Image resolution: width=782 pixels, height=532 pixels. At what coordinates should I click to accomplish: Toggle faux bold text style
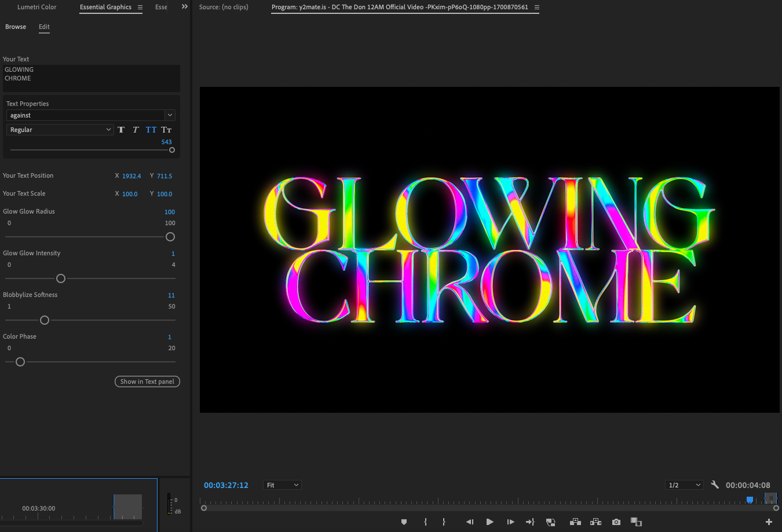[121, 130]
